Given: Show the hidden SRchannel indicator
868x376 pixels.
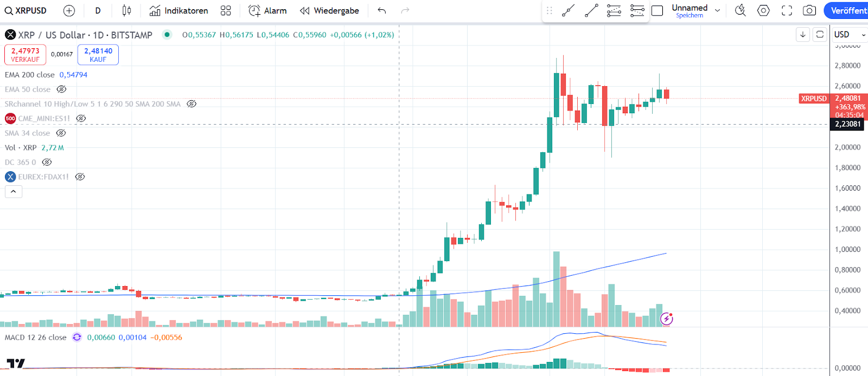Looking at the screenshot, I should coord(192,104).
